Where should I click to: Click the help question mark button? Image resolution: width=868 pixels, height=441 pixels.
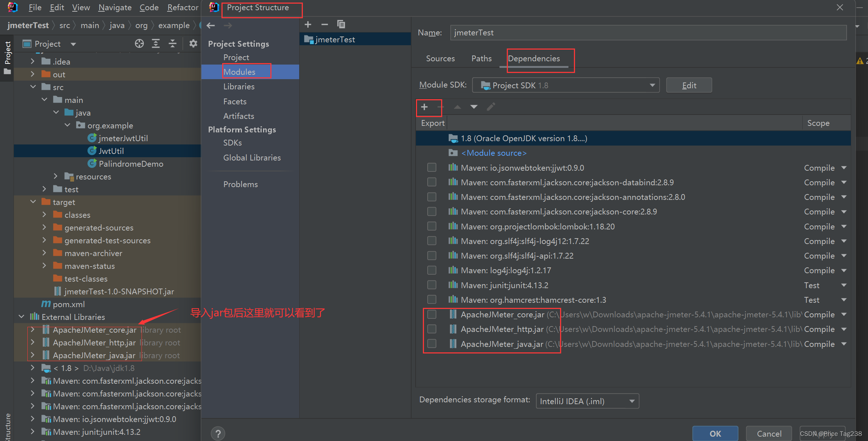pyautogui.click(x=218, y=433)
